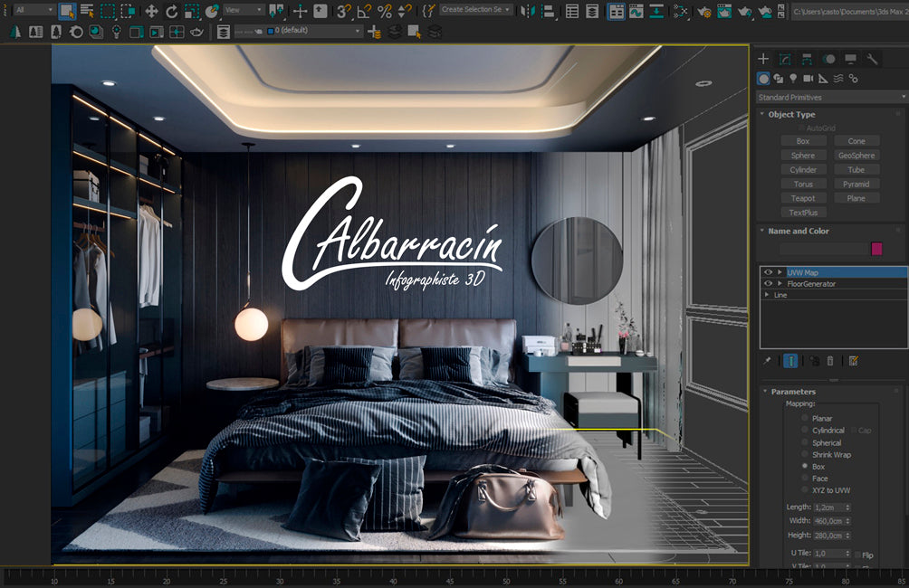
Task: Expand the UVW Map modifier sub-objects
Action: click(780, 272)
